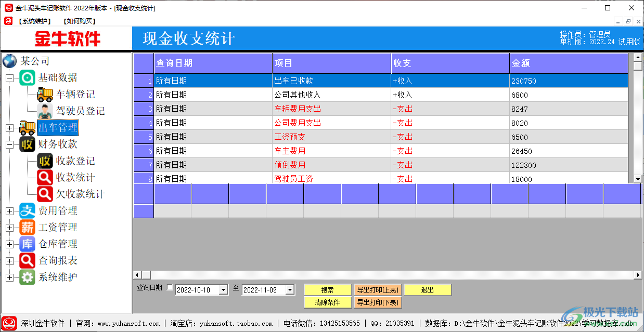Click the 车主费用 cell
The width and height of the screenshot is (644, 332).
coord(332,151)
